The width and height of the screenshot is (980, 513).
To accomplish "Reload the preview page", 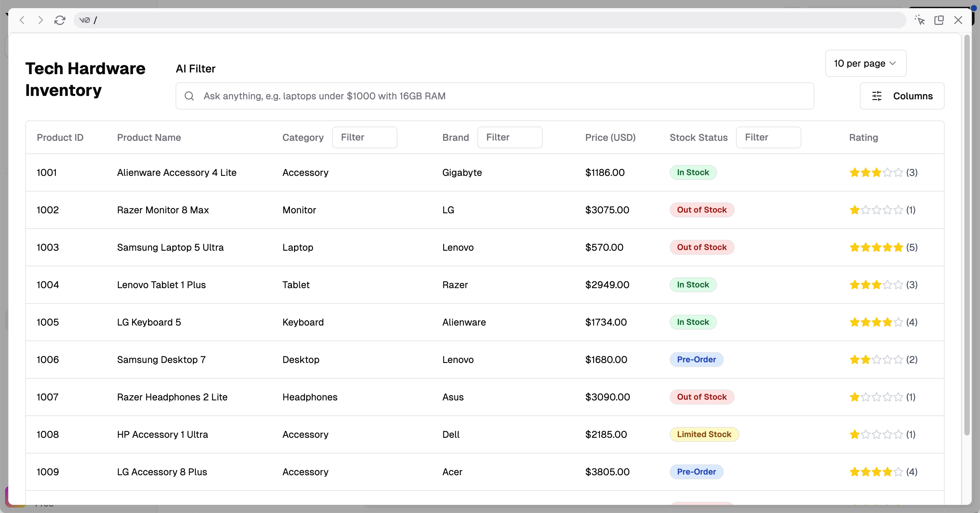I will point(60,20).
